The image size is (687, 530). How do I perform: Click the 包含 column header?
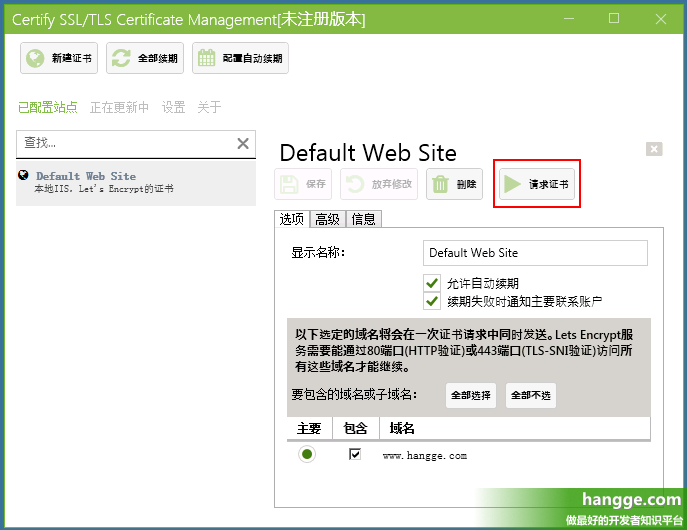click(x=355, y=428)
